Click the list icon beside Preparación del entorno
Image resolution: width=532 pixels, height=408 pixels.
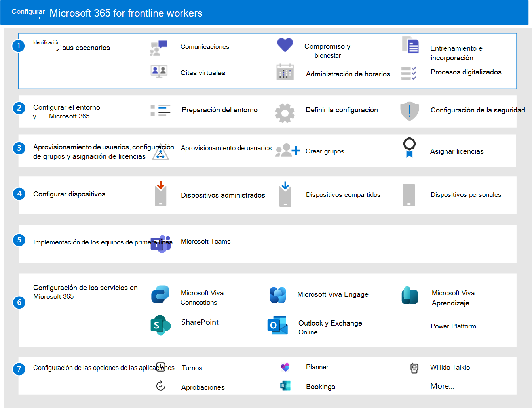pos(160,110)
